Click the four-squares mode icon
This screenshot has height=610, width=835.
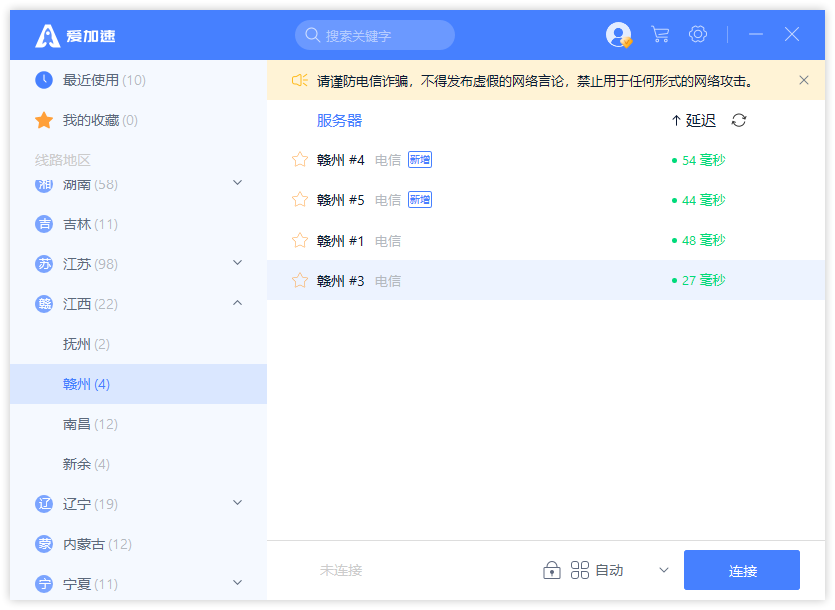pos(580,570)
